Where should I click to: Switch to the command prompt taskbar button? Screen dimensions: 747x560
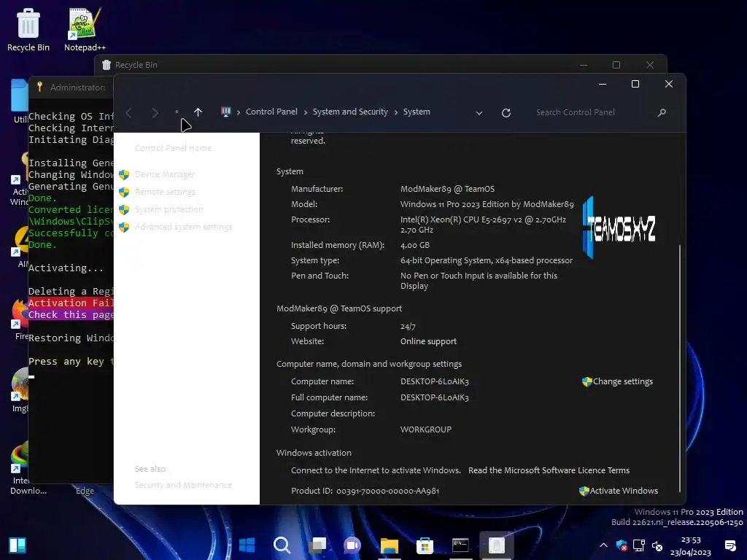coord(460,545)
